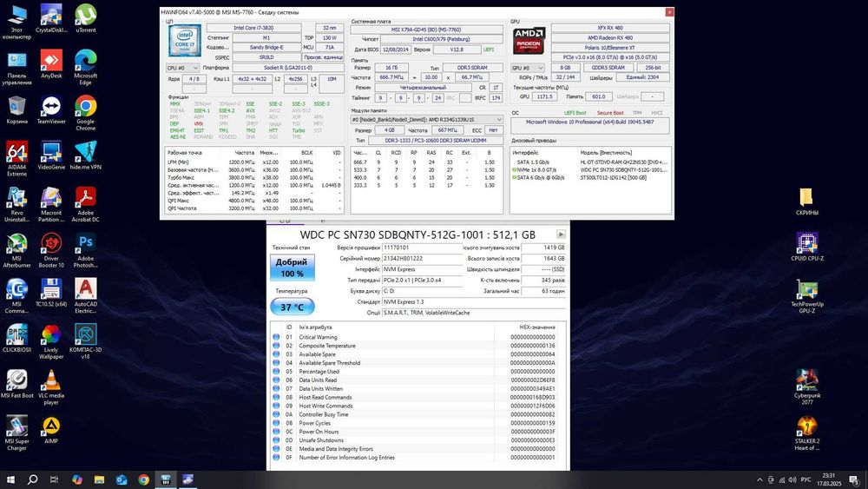Screen dimensions: 868x489
Task: Open the STALKER 2 desktop shortcut
Action: [x=807, y=433]
